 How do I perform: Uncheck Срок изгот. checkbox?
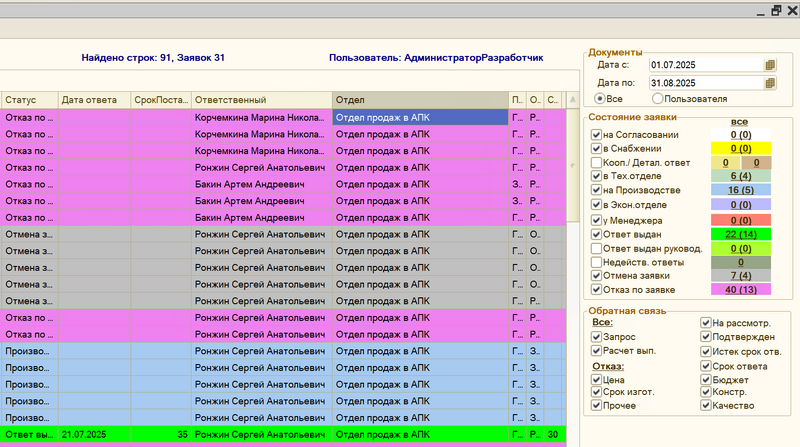pyautogui.click(x=596, y=392)
